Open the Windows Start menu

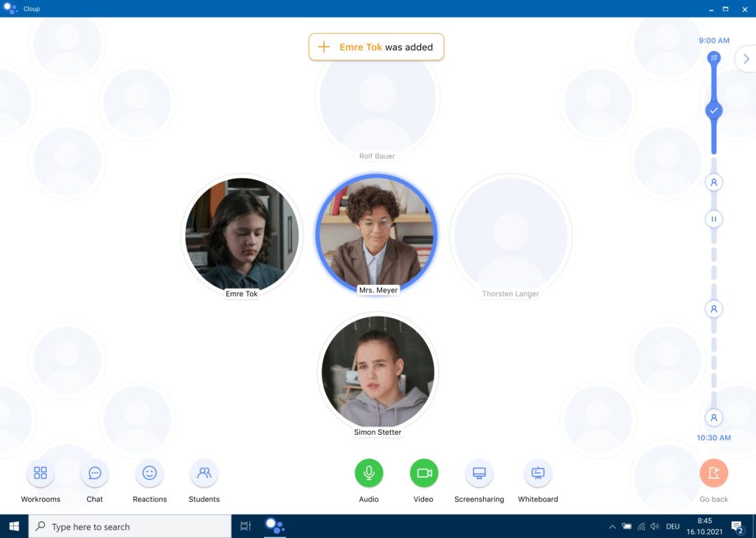pyautogui.click(x=14, y=526)
